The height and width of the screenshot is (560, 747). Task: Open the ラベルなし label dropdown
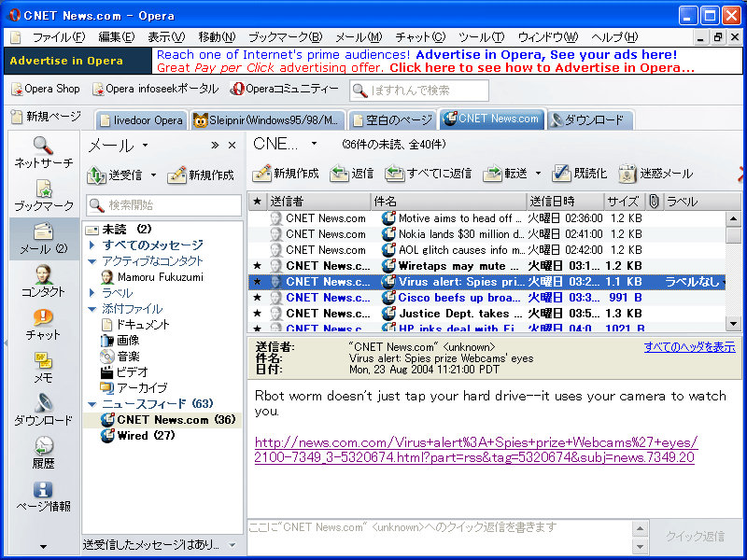coord(695,282)
